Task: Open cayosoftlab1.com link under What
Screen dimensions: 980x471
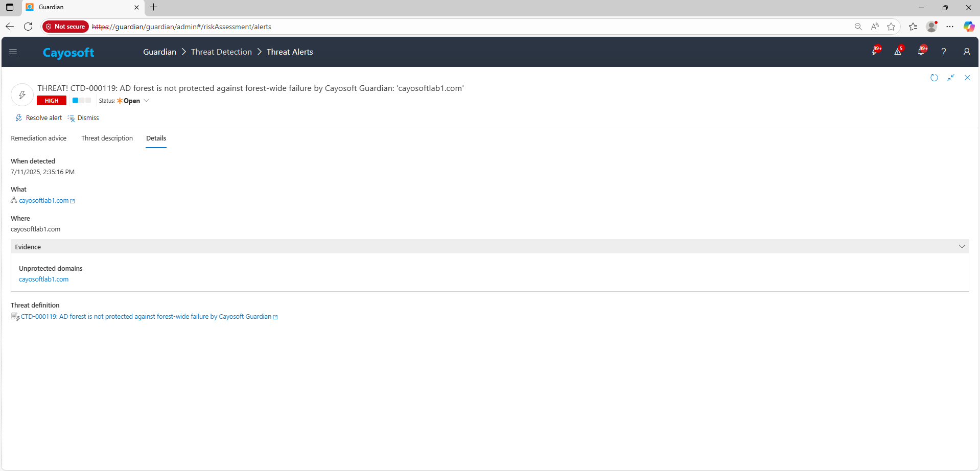Action: click(x=44, y=201)
